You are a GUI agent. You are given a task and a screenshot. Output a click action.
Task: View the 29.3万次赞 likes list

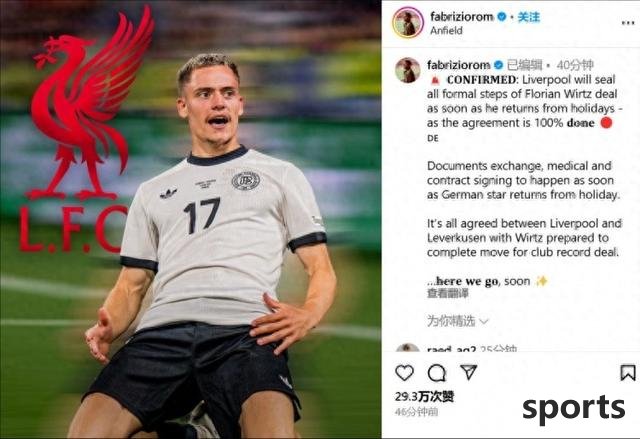coord(424,396)
